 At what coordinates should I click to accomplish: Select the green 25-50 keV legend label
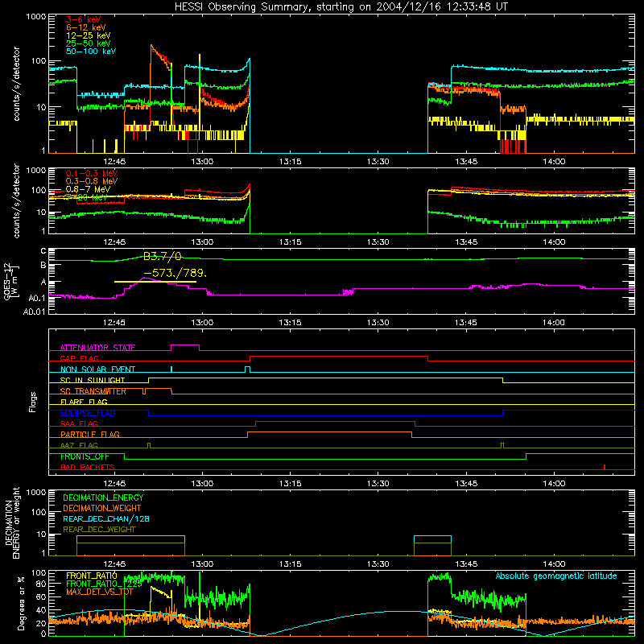tap(89, 43)
